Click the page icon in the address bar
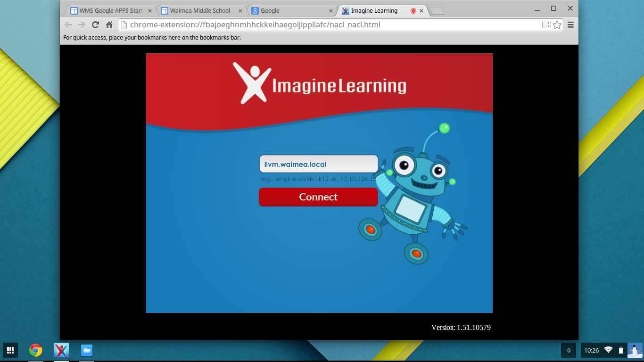 tap(124, 25)
